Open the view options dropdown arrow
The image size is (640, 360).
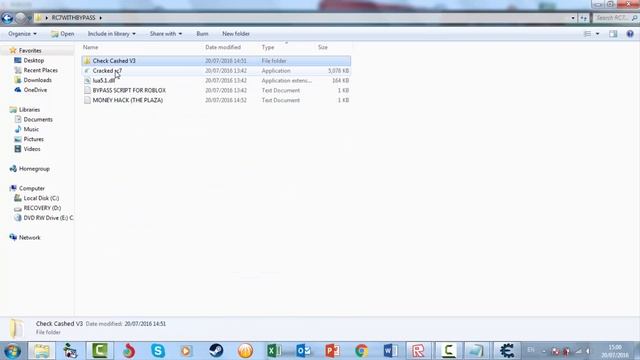coord(598,34)
